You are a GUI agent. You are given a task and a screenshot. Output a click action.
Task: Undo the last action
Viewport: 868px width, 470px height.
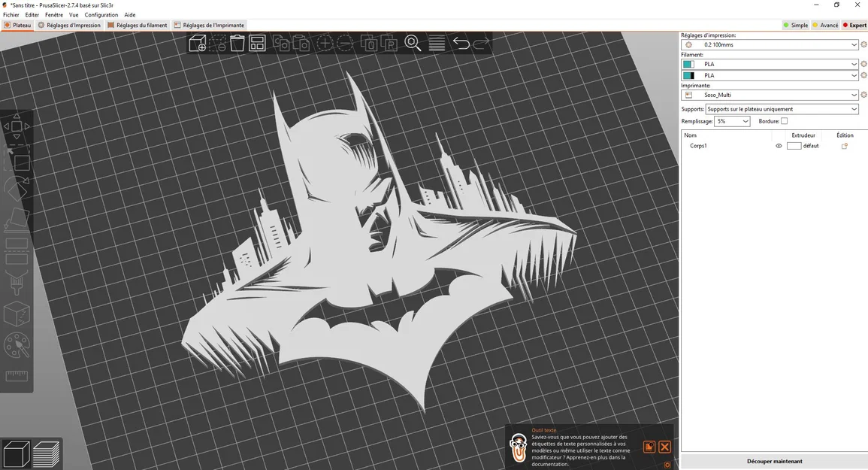[x=462, y=43]
